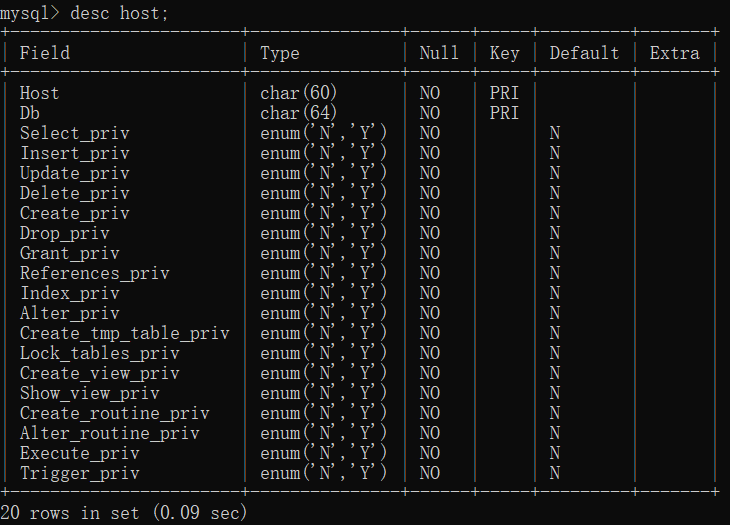Click the Host field name
The width and height of the screenshot is (730, 525).
[x=40, y=93]
